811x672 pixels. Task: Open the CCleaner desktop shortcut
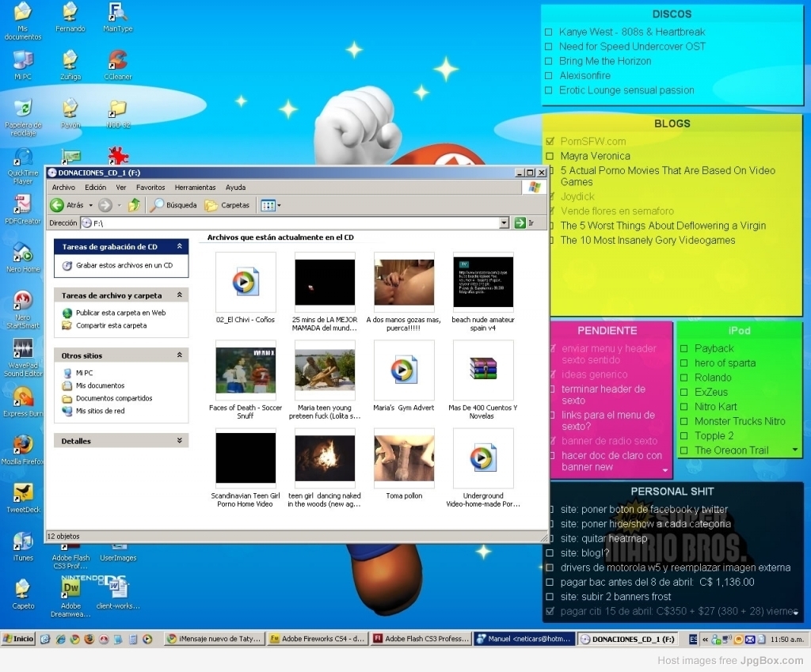click(118, 65)
